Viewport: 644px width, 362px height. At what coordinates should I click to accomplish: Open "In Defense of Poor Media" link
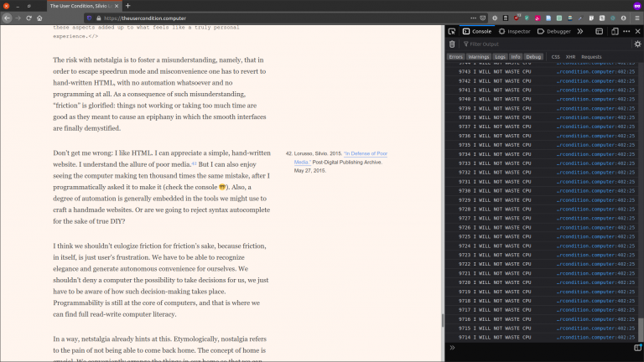[x=365, y=153]
